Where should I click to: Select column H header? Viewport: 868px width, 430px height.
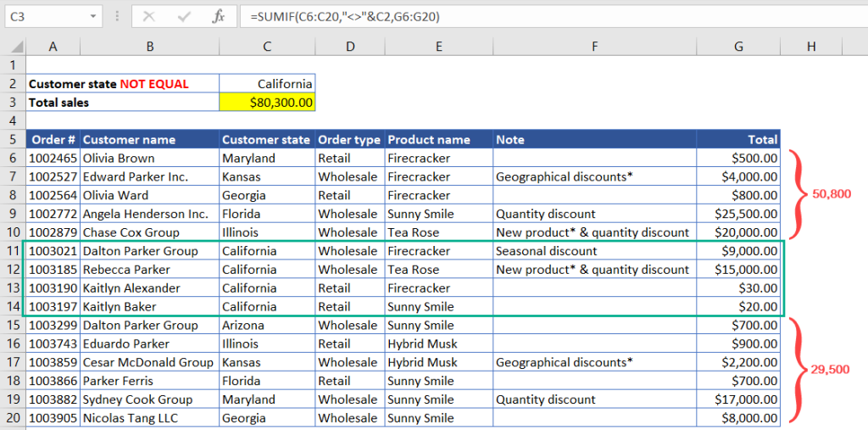pos(811,47)
